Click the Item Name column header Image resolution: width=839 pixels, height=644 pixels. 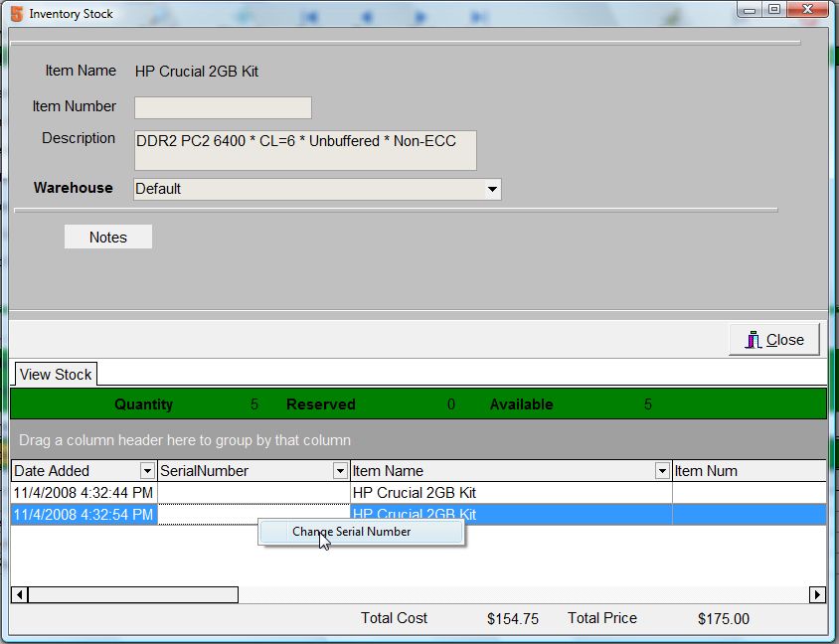(504, 471)
